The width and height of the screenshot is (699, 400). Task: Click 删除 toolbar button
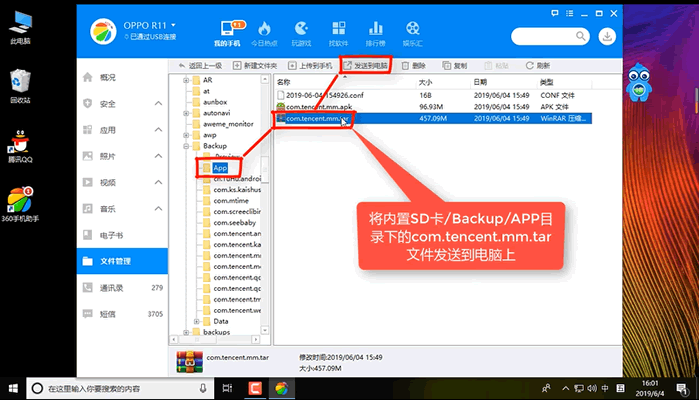pos(414,66)
